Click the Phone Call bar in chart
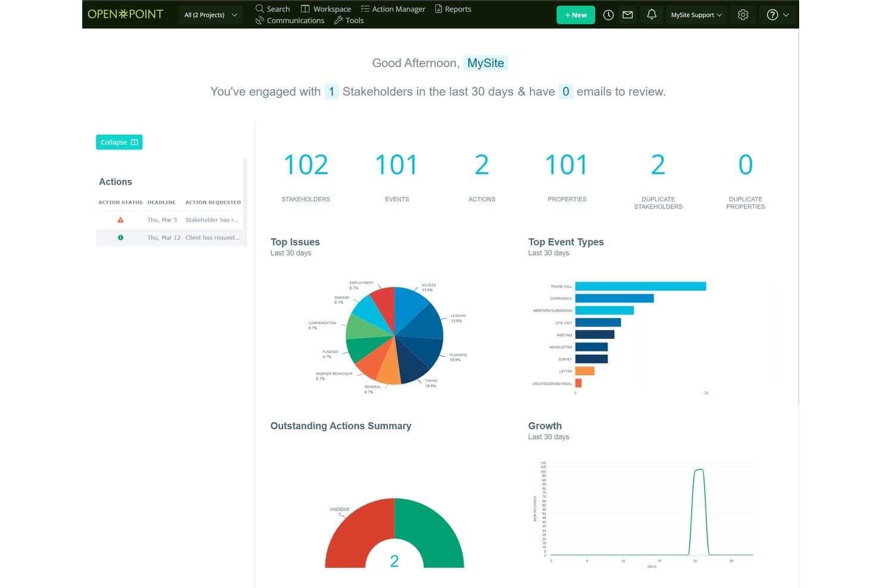 [x=640, y=287]
